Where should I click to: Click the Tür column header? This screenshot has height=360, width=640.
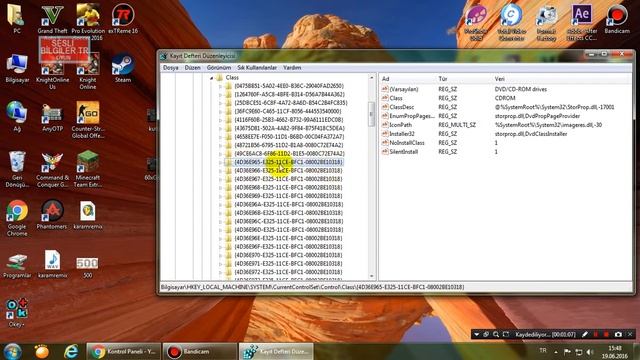pyautogui.click(x=463, y=79)
